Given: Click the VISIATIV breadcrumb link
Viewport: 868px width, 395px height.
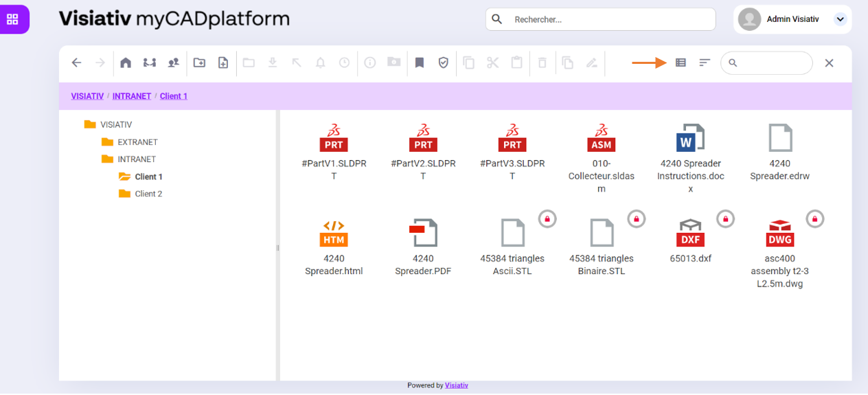Looking at the screenshot, I should point(87,96).
